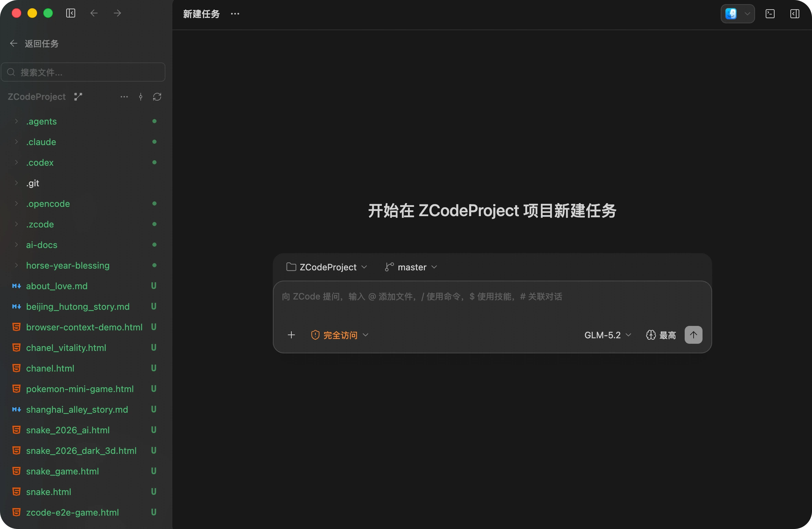Screen dimensions: 812x529
Task: Open the GLM-5.2 model dropdown
Action: click(608, 335)
